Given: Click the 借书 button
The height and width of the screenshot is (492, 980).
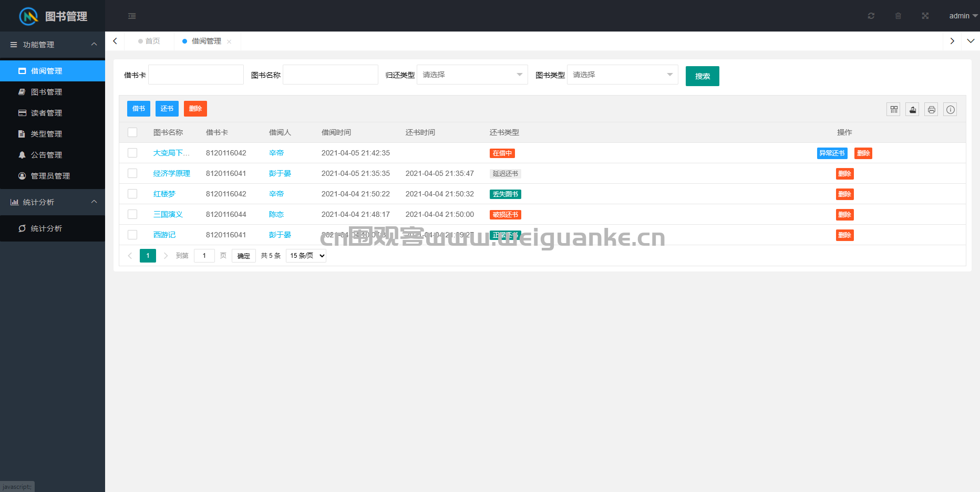Looking at the screenshot, I should tap(139, 109).
